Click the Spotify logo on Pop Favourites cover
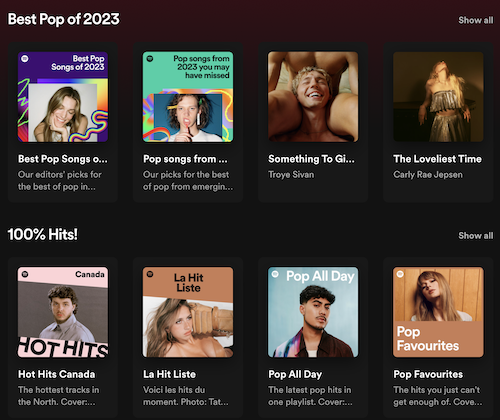Image resolution: width=500 pixels, height=420 pixels. (400, 274)
